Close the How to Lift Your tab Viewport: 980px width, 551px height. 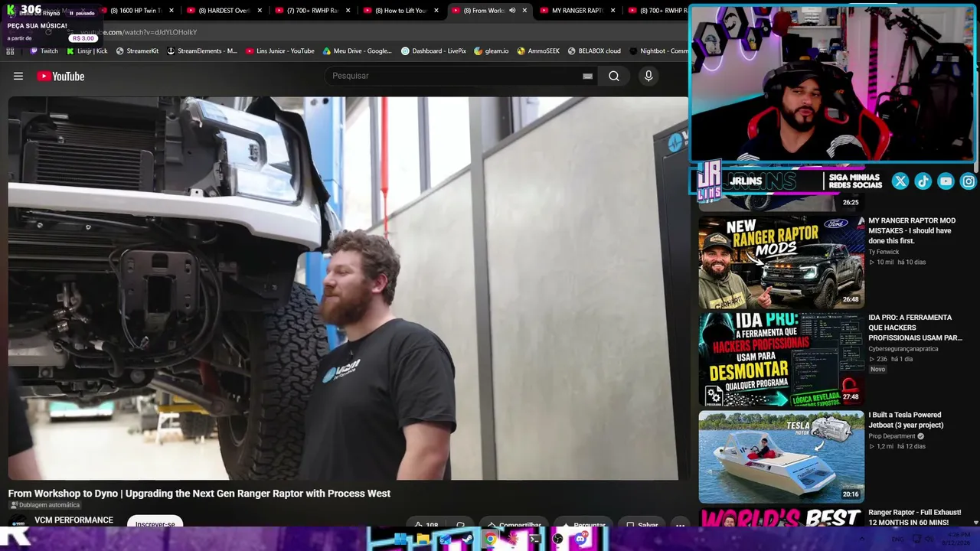click(436, 11)
